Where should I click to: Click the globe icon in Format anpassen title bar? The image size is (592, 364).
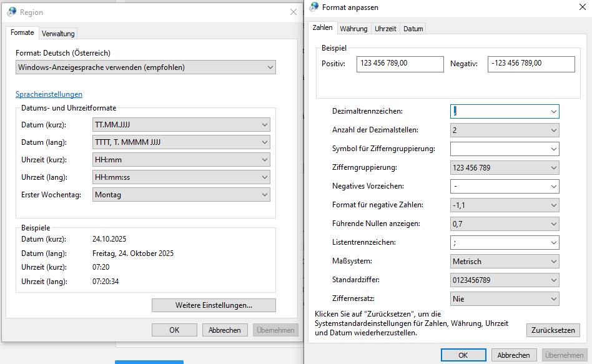tap(313, 7)
